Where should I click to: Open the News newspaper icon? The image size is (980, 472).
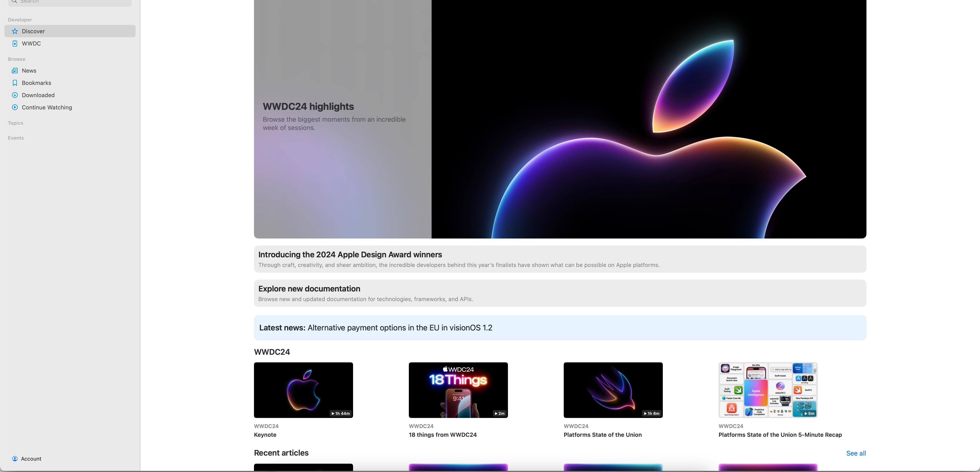coord(15,71)
